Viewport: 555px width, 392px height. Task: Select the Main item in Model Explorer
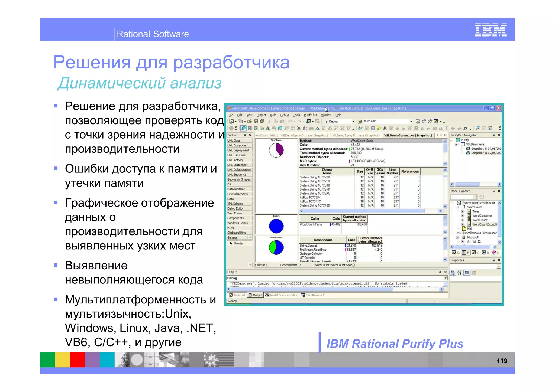[x=468, y=228]
